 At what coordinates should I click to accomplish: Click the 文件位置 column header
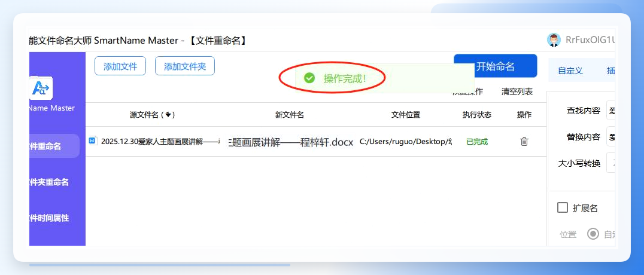[406, 115]
